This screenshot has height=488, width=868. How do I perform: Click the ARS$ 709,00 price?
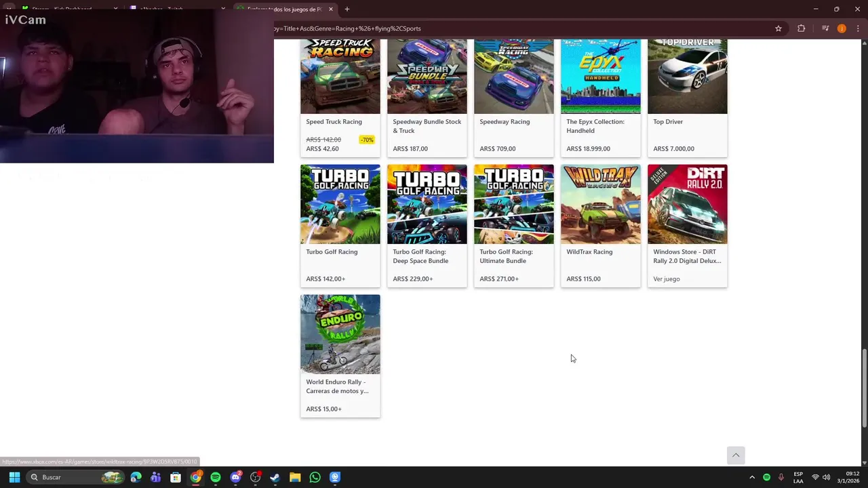point(497,149)
